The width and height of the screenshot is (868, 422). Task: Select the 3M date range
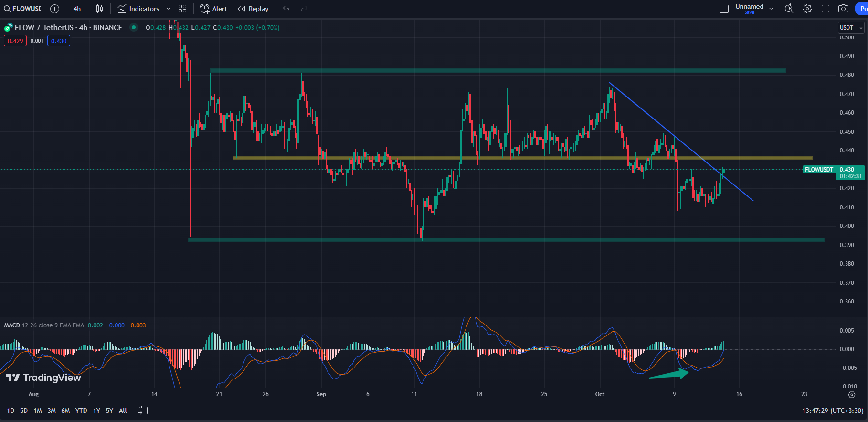(52, 411)
